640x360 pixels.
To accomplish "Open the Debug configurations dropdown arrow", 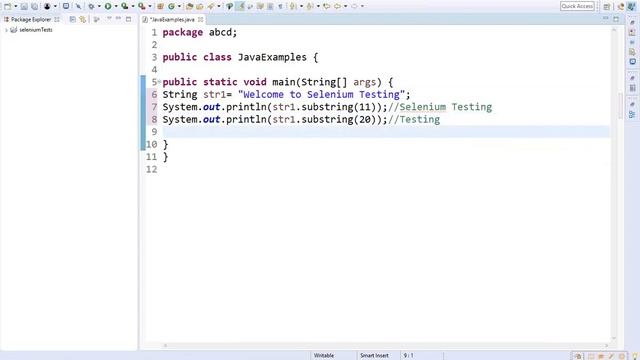I will click(x=99, y=6).
